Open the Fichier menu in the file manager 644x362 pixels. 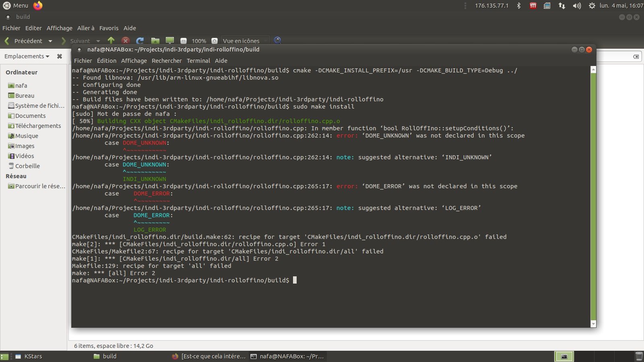11,28
